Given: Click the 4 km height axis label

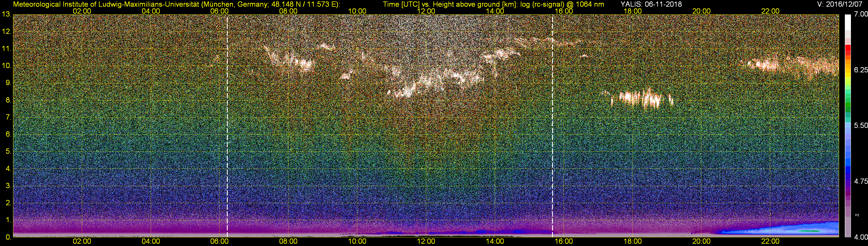Looking at the screenshot, I should tap(8, 168).
